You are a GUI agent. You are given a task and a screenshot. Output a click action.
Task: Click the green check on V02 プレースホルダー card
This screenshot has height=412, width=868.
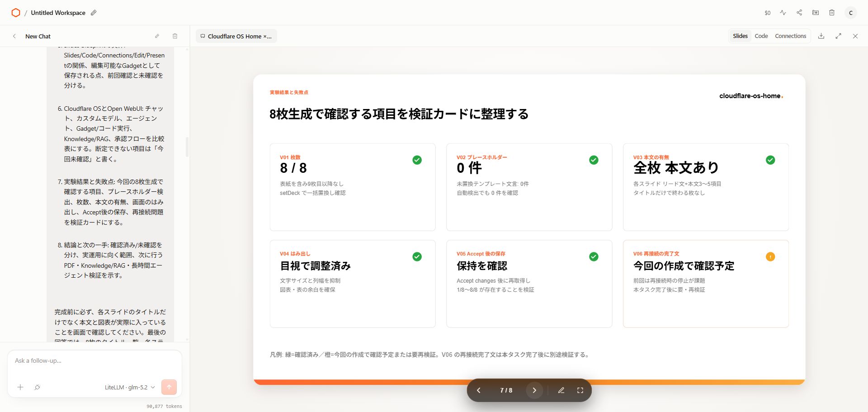[594, 160]
